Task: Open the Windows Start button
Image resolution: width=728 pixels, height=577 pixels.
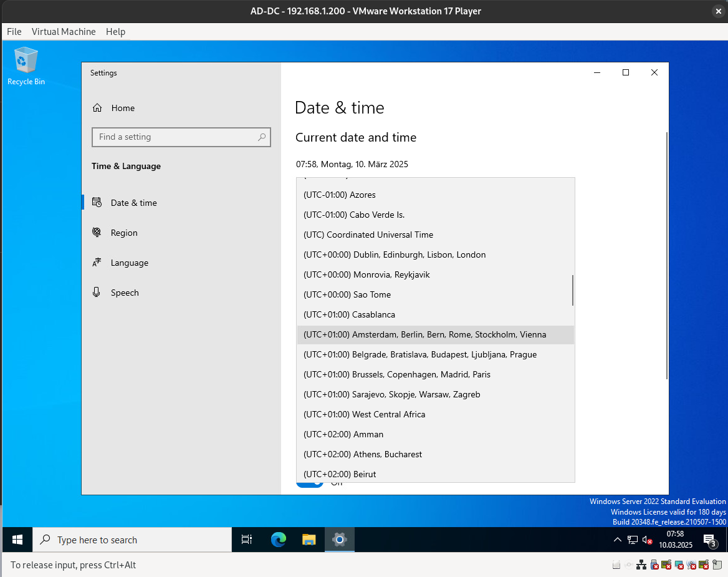Action: [x=17, y=540]
